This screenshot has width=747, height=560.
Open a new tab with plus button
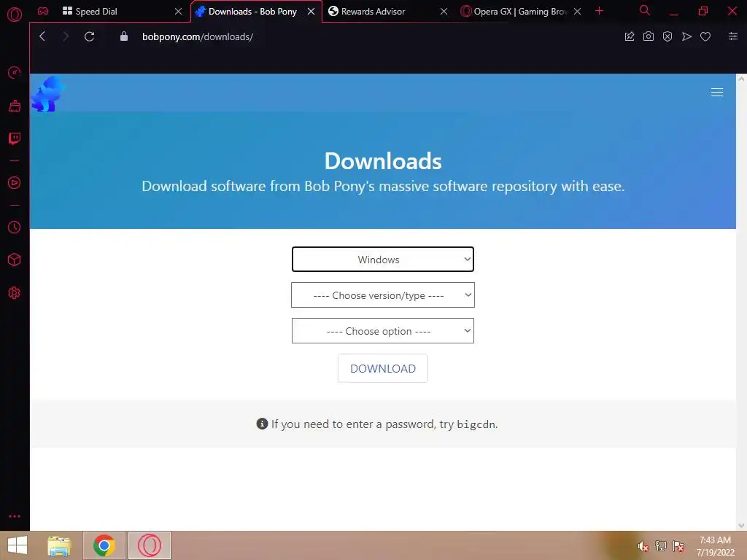600,11
